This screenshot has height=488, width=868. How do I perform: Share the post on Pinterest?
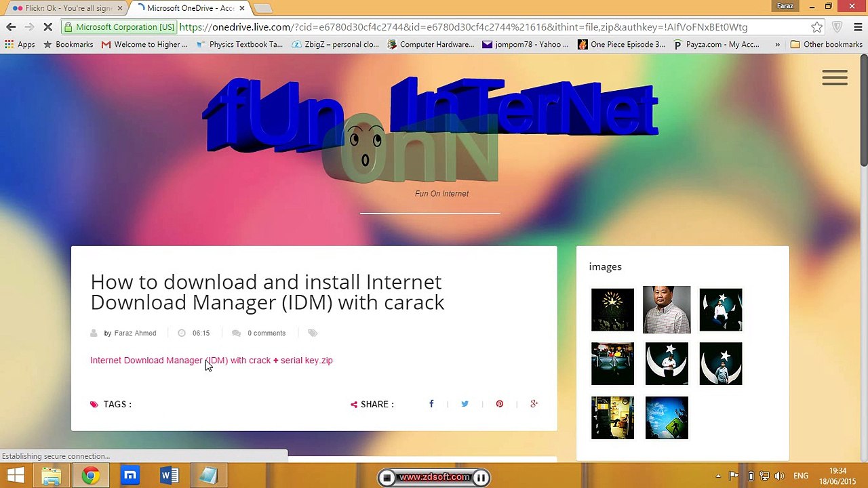click(x=500, y=404)
